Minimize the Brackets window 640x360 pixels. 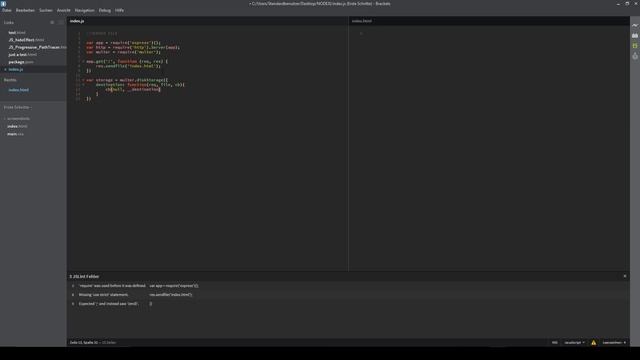click(618, 4)
